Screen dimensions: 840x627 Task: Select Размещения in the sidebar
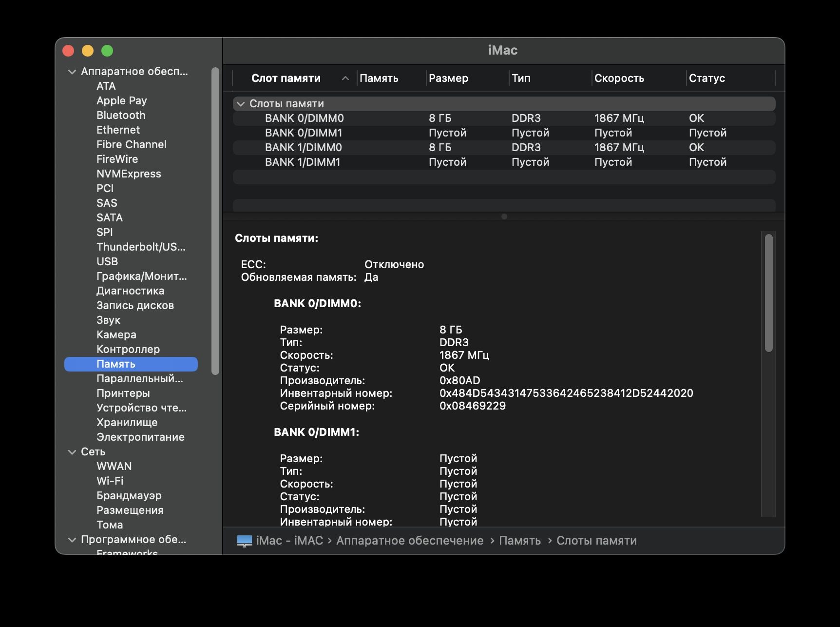(130, 510)
